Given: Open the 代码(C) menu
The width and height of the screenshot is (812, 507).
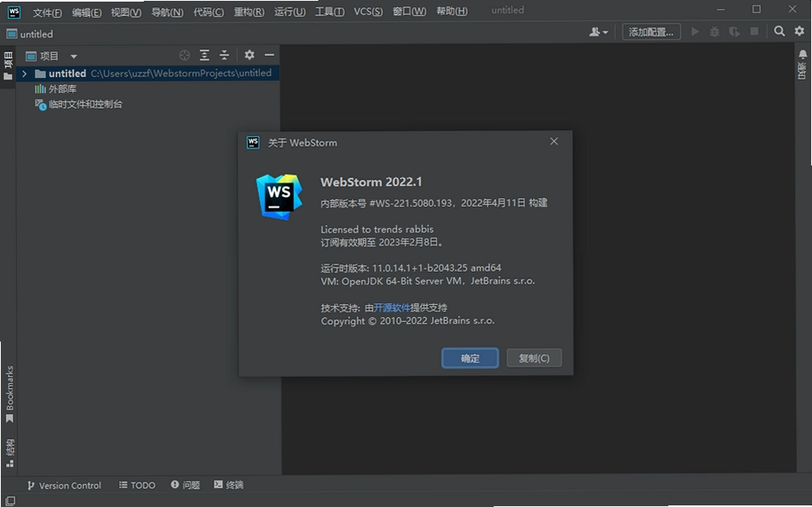Looking at the screenshot, I should [208, 12].
